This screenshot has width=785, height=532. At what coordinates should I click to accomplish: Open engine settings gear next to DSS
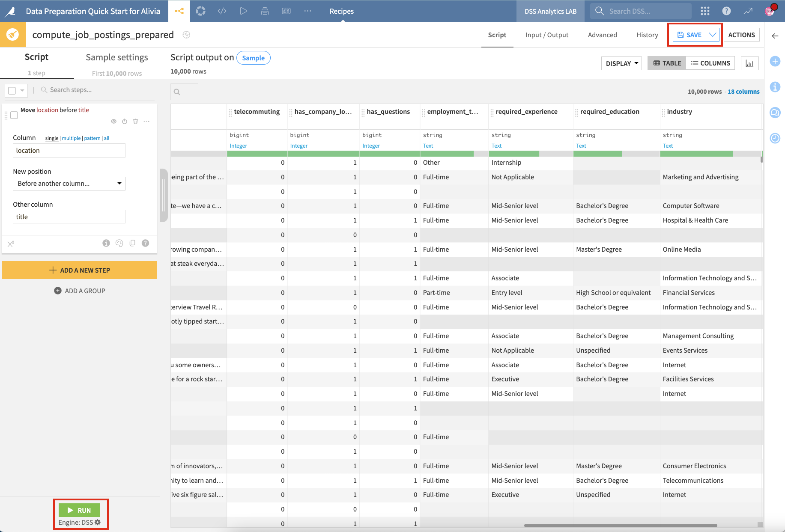click(x=98, y=522)
